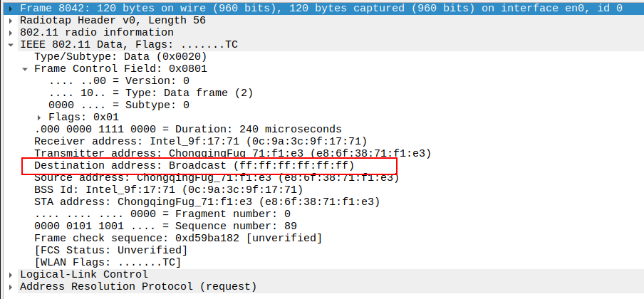
Task: Click the STA address row
Action: 207,201
